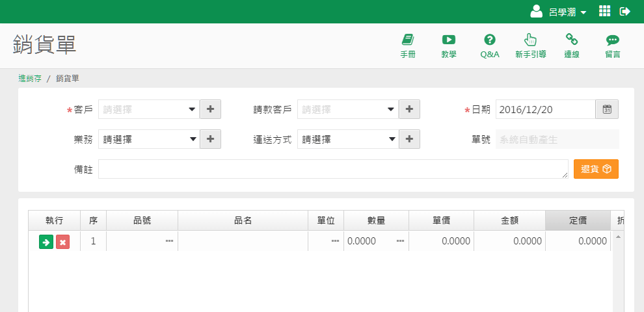644x312 pixels.
Task: Open the apps grid menu icon
Action: point(604,11)
